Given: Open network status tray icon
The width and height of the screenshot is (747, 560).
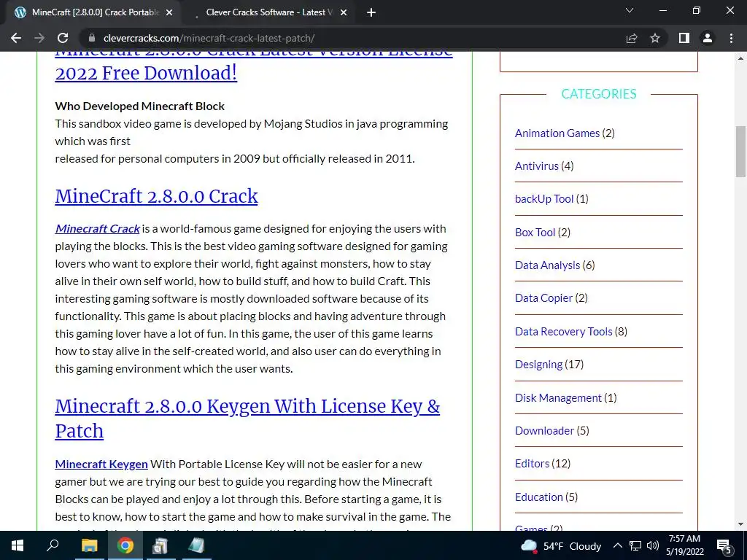Looking at the screenshot, I should coord(635,546).
